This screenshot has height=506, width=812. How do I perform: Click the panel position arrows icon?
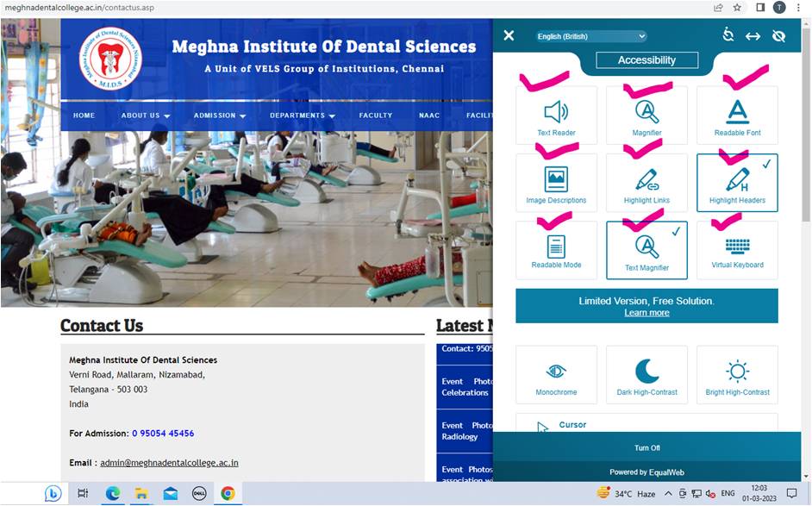(x=753, y=35)
